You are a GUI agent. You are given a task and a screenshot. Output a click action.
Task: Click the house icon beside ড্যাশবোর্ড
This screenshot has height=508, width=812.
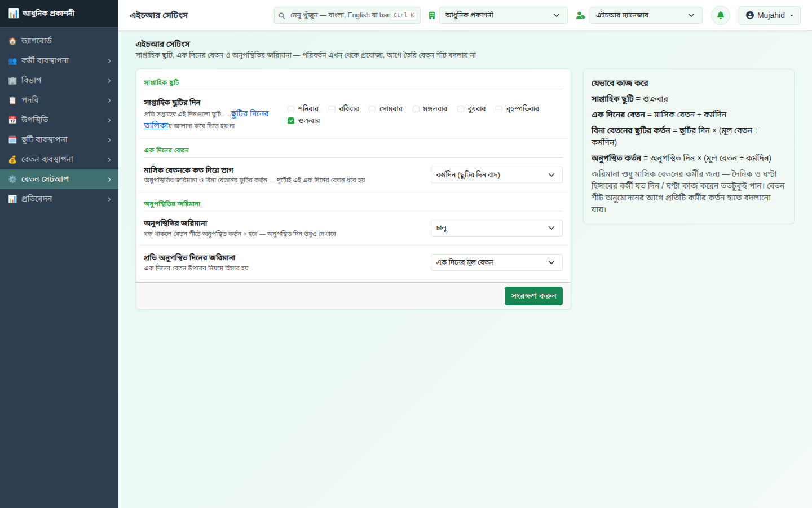[x=12, y=41]
